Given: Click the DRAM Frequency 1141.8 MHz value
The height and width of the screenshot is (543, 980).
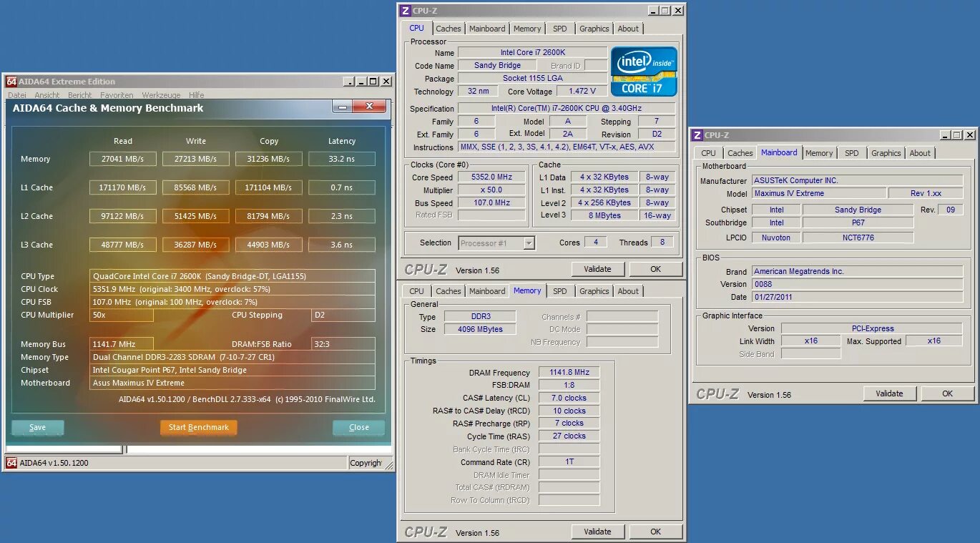Looking at the screenshot, I should 569,373.
